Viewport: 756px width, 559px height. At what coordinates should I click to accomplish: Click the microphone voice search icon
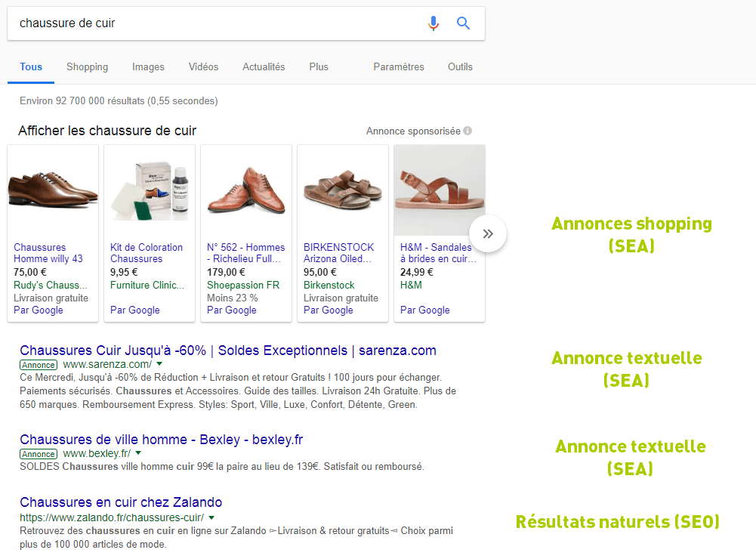(x=434, y=23)
